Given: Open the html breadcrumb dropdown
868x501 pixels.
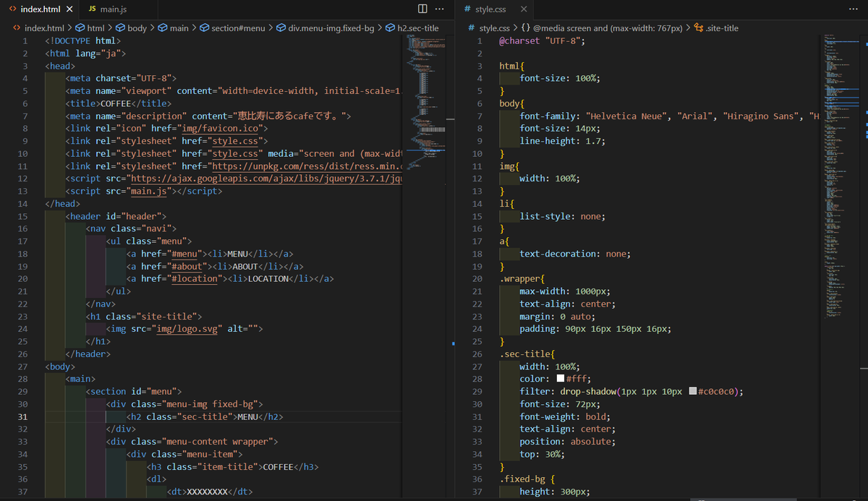Looking at the screenshot, I should [x=90, y=28].
